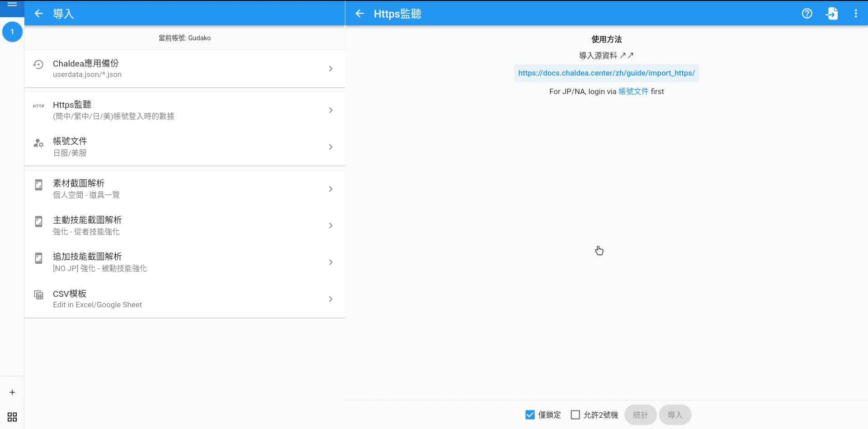Click the 帳號文件 hyperlink in instructions
The height and width of the screenshot is (429, 868).
click(x=633, y=91)
